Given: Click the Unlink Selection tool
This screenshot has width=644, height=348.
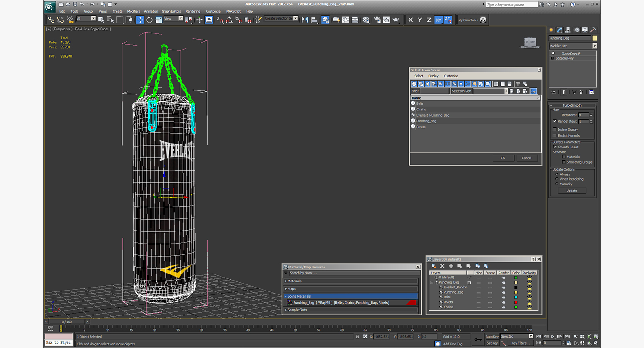Looking at the screenshot, I should (x=60, y=20).
